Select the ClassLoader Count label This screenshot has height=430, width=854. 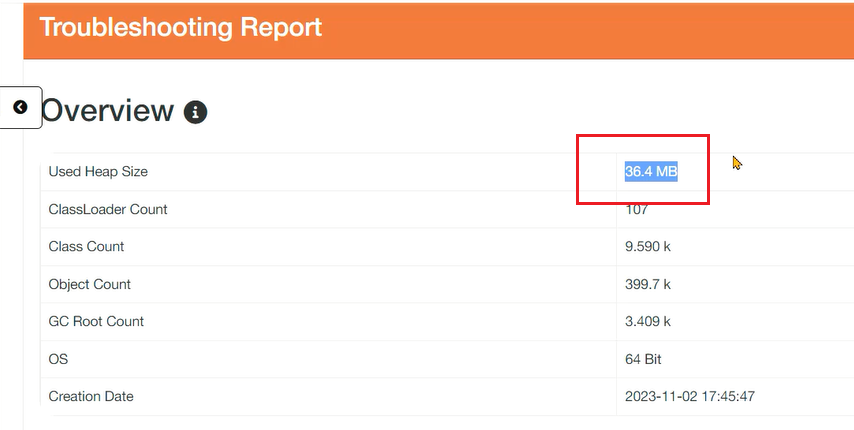(108, 210)
